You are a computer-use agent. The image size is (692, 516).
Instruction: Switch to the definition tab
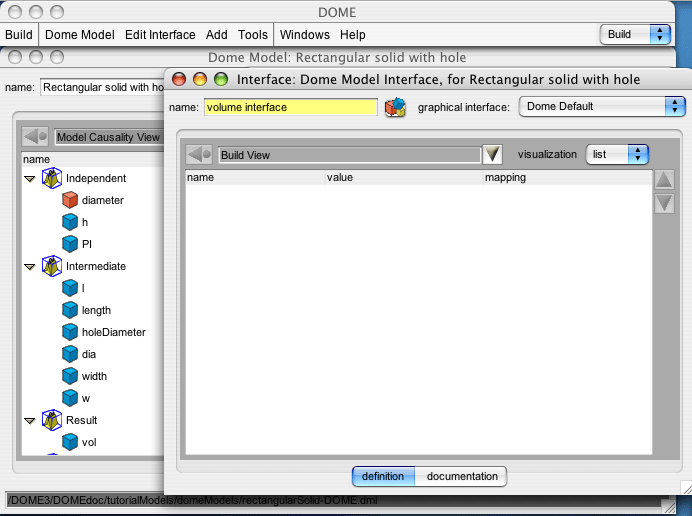click(x=383, y=476)
